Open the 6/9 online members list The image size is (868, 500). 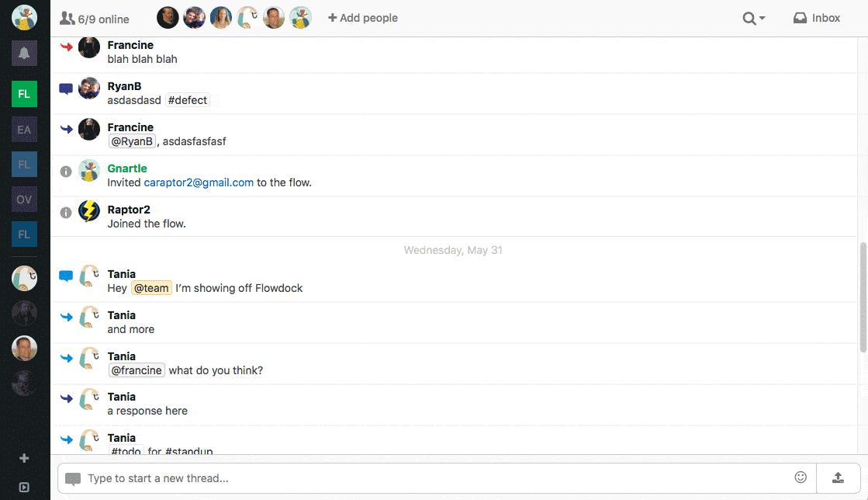(95, 19)
